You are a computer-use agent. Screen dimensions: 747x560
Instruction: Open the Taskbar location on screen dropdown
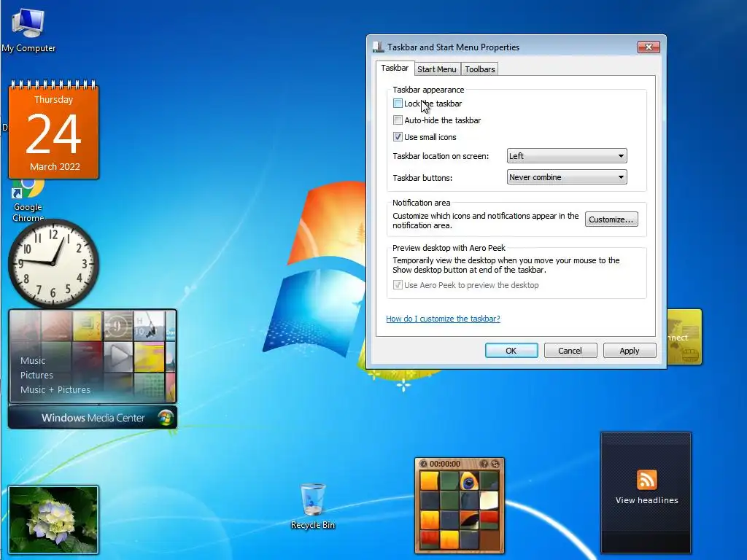click(x=566, y=156)
